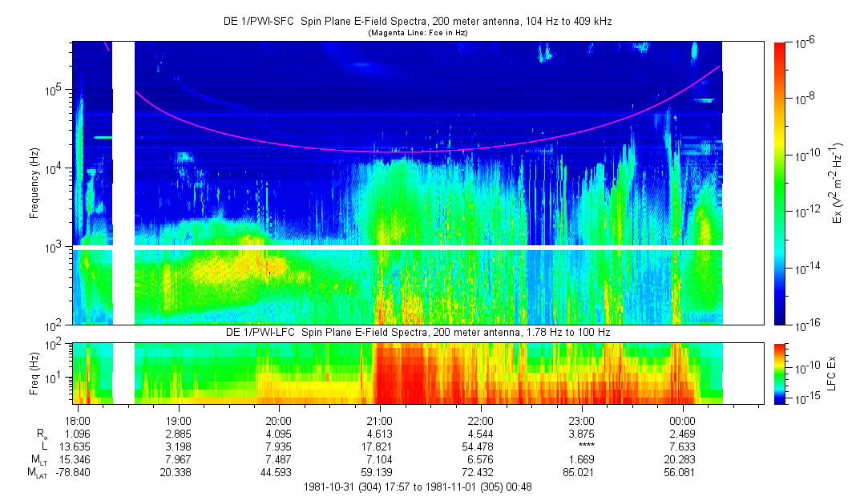Click the 00:00 time tick label

pyautogui.click(x=682, y=421)
